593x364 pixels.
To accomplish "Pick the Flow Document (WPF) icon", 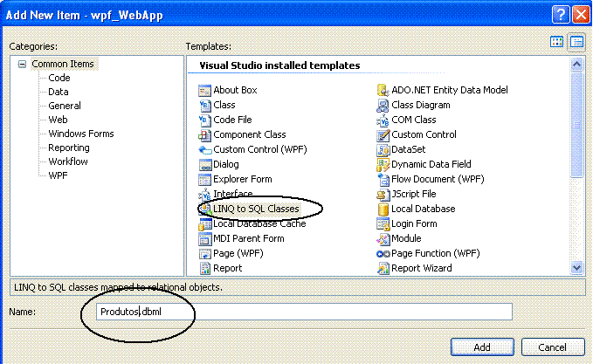I will tap(383, 179).
